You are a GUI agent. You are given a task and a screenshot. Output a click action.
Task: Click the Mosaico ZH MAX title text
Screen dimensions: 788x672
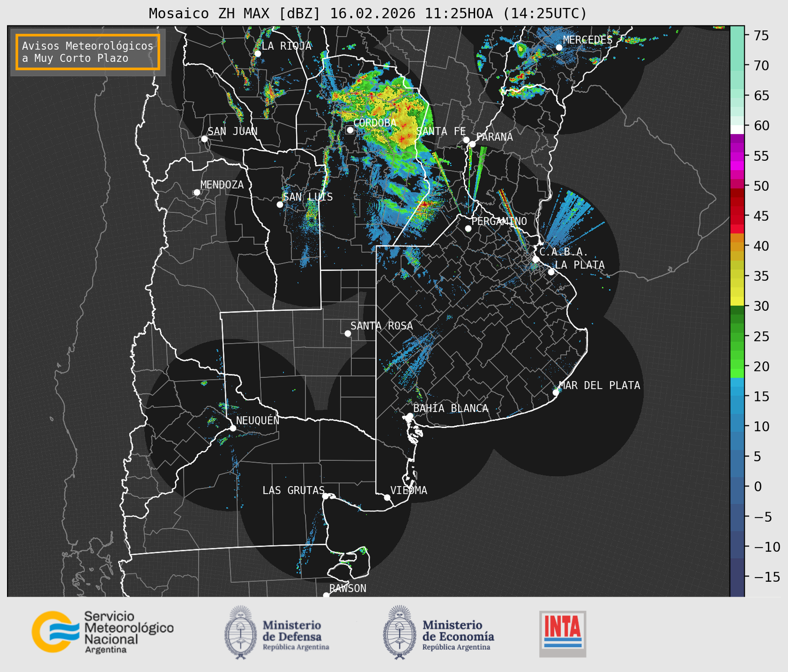pyautogui.click(x=367, y=13)
